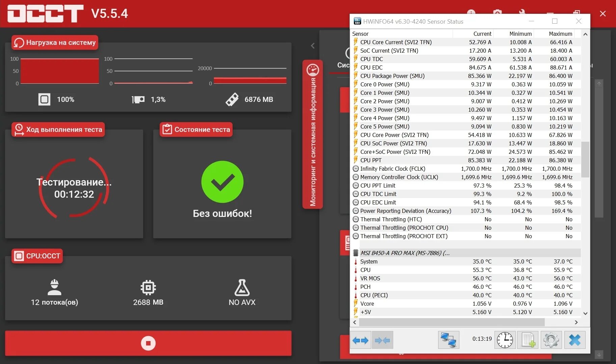
Task: Click HWiNFO horizontal scrollbar right arrow
Action: pos(577,323)
